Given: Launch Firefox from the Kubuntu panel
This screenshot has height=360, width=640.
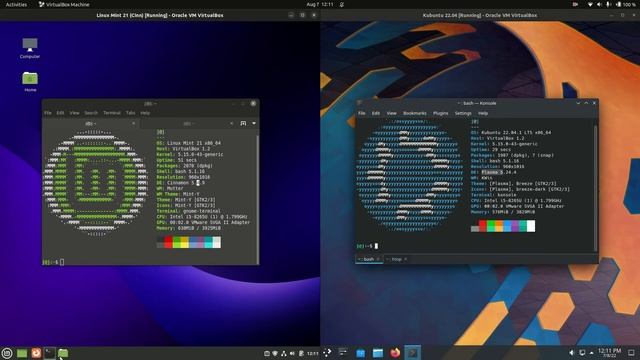Looking at the screenshot, I should [395, 353].
